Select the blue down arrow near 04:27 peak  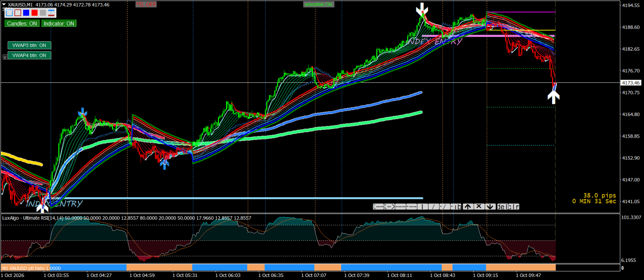tap(82, 113)
